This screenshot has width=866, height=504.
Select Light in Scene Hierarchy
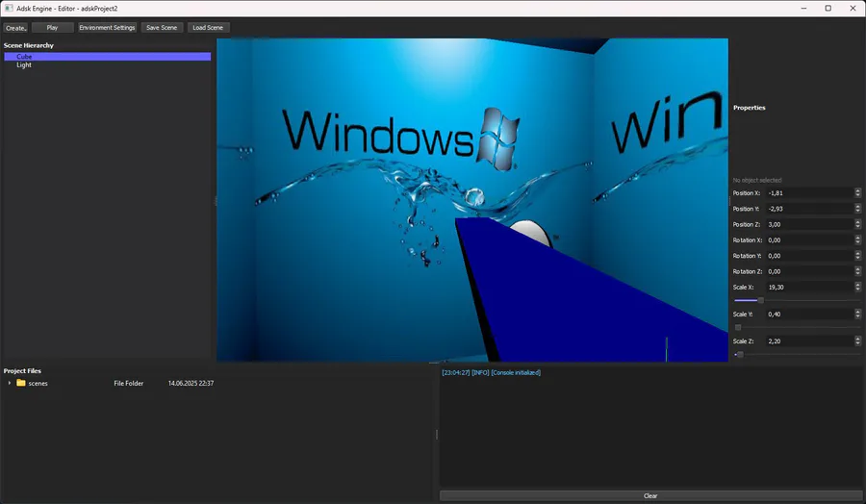107,65
